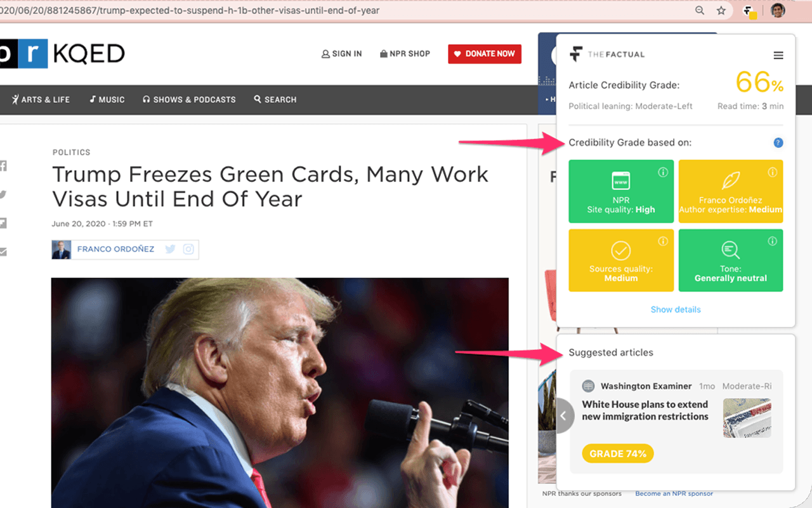Bookmark page with the star icon

coord(721,10)
